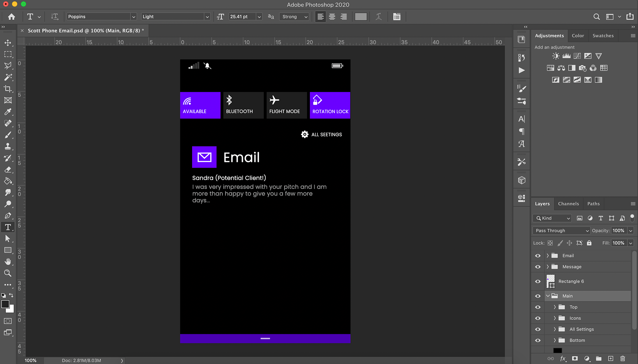Toggle Lock all layer lock
Viewport: 638px width, 364px height.
point(589,243)
